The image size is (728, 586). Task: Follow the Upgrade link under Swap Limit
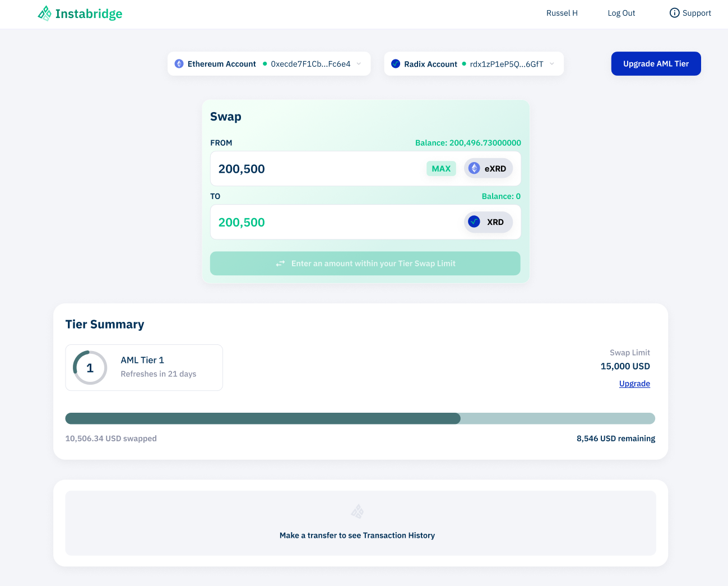[x=634, y=384]
